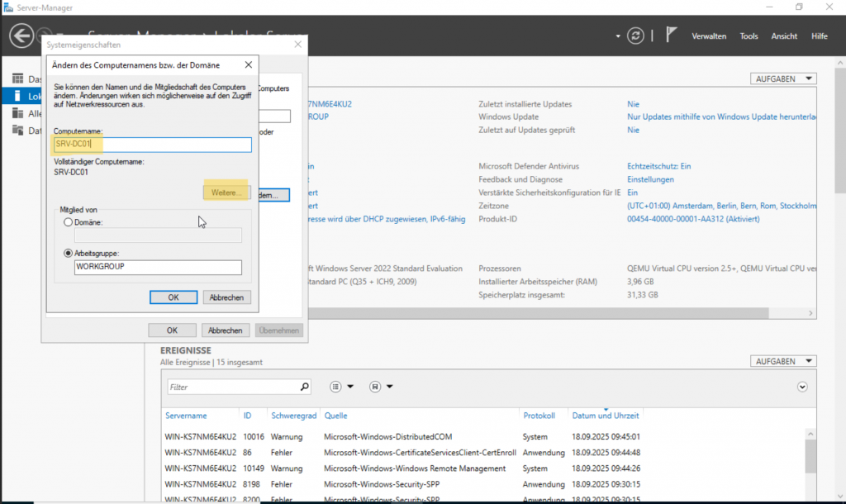Click the list criteria icon in Ereignisse
This screenshot has height=504, width=846.
tap(336, 387)
